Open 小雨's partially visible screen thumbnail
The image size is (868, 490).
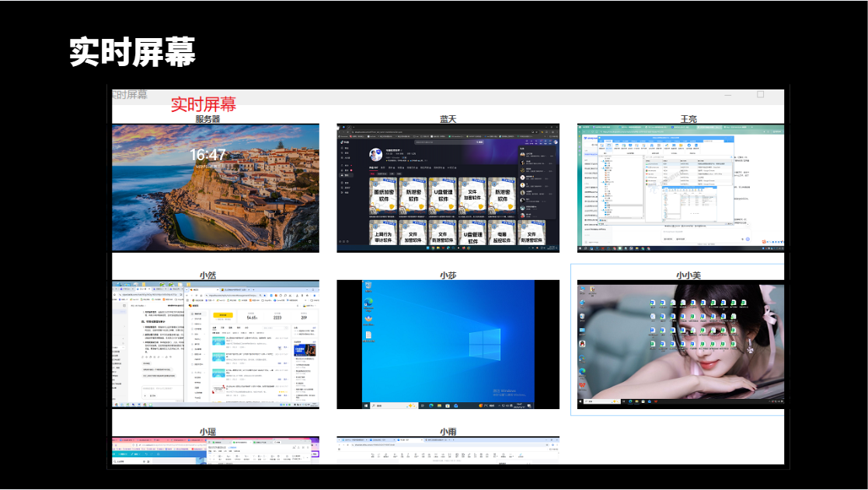pyautogui.click(x=448, y=450)
